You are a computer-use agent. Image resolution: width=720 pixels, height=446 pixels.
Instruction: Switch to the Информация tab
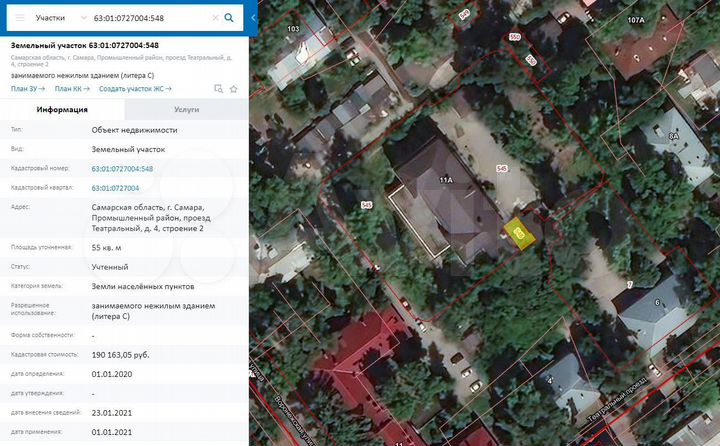62,109
